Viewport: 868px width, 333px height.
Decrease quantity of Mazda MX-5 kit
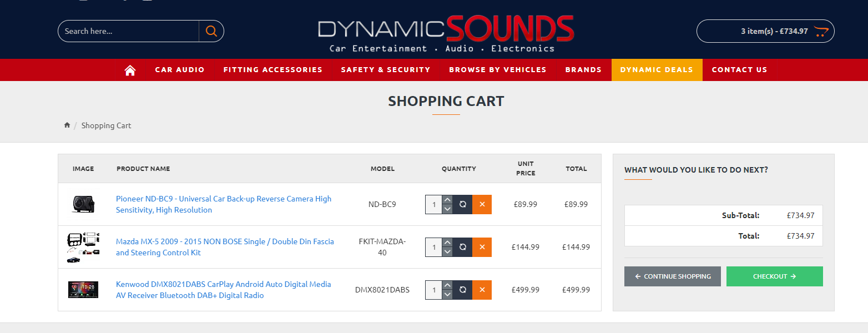pyautogui.click(x=447, y=252)
